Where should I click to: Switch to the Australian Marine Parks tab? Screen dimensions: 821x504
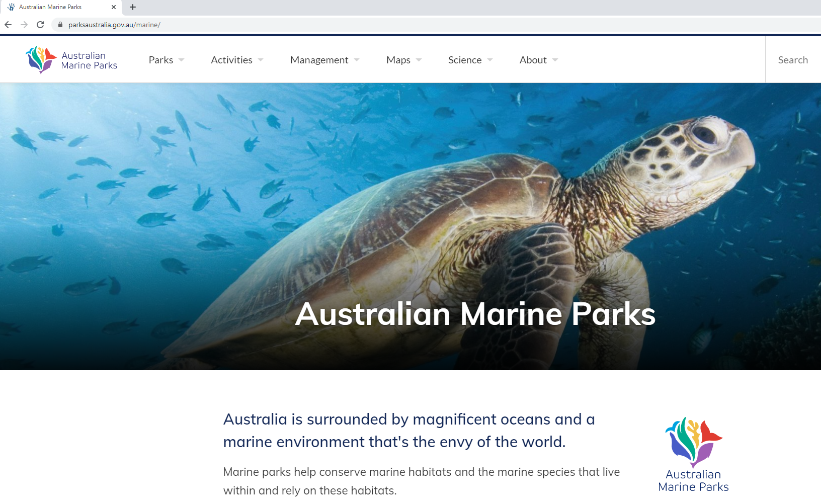(55, 7)
